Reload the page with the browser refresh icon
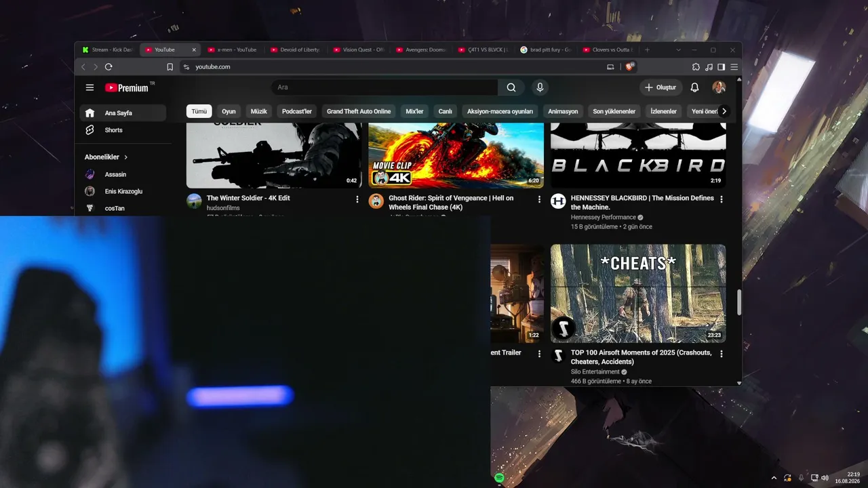The image size is (868, 488). coord(108,67)
